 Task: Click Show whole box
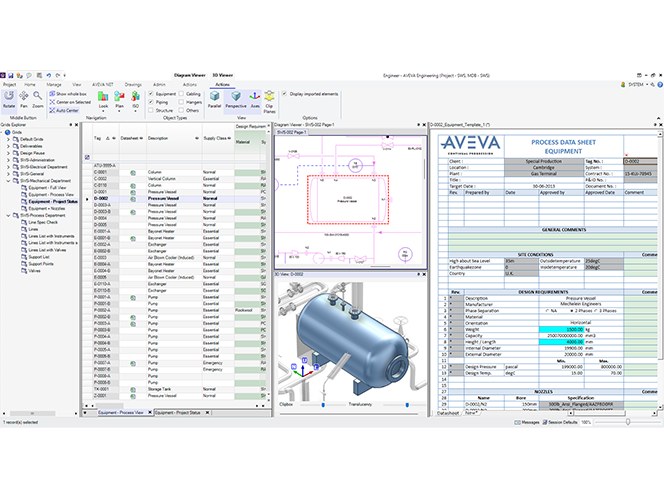[68, 94]
